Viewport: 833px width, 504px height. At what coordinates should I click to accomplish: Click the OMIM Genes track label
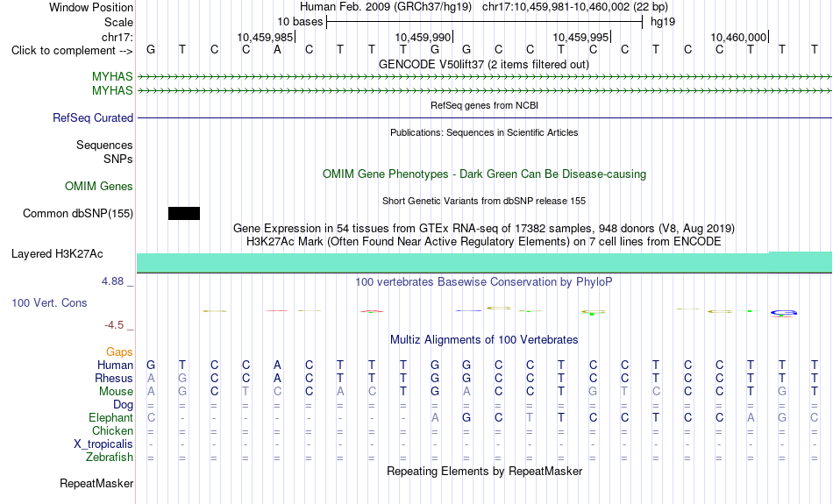[99, 187]
